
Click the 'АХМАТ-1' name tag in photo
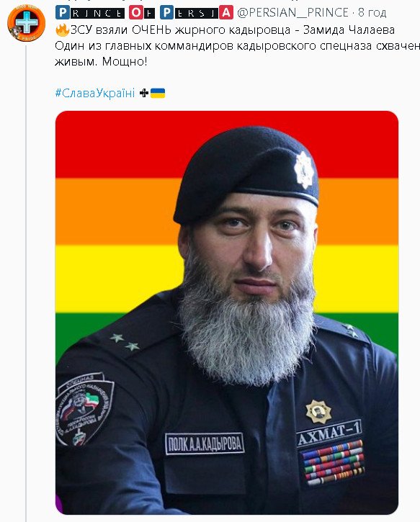pyautogui.click(x=329, y=433)
